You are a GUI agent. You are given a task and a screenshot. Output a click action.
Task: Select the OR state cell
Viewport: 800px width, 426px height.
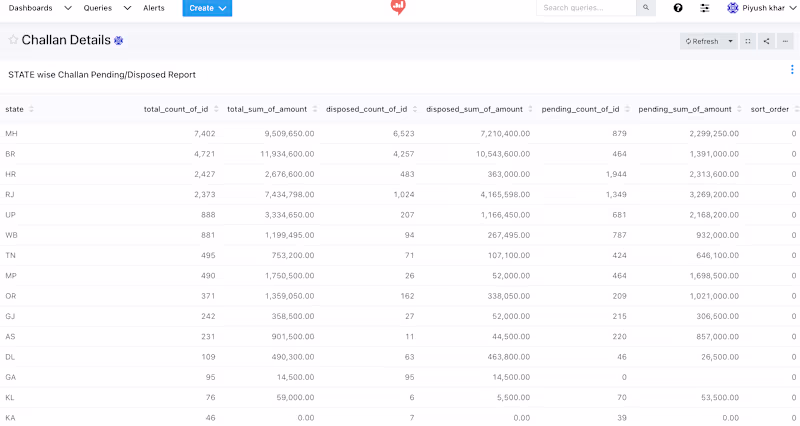tap(11, 296)
